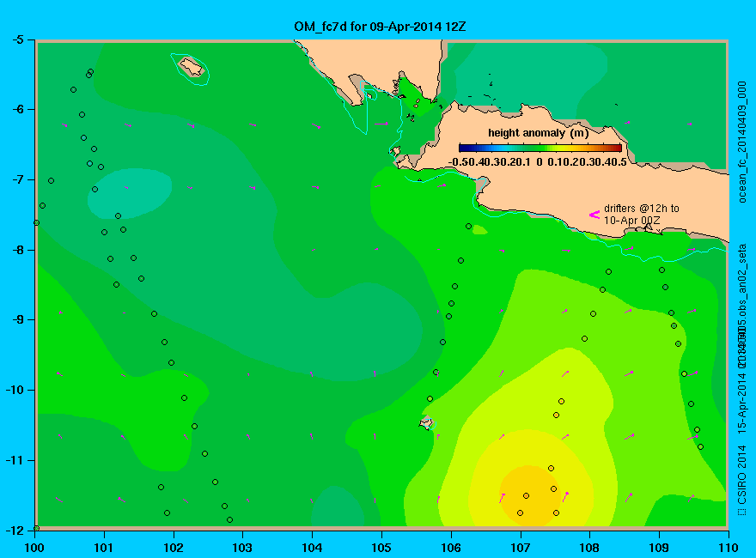Click longitude axis label 103
The width and height of the screenshot is (756, 558).
(242, 548)
